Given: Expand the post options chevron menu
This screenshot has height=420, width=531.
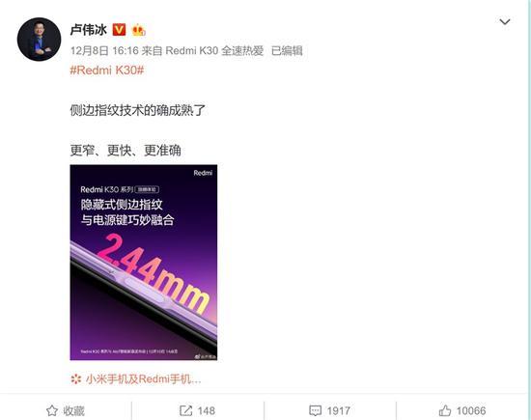Looking at the screenshot, I should coord(505,22).
